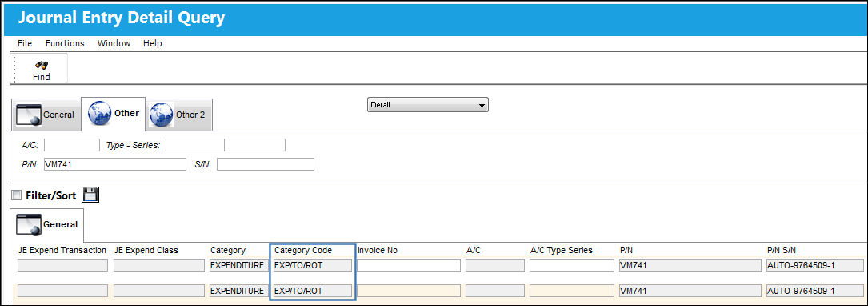Click the first row EXP/TO/ROT category code
The height and width of the screenshot is (306, 868).
(313, 265)
